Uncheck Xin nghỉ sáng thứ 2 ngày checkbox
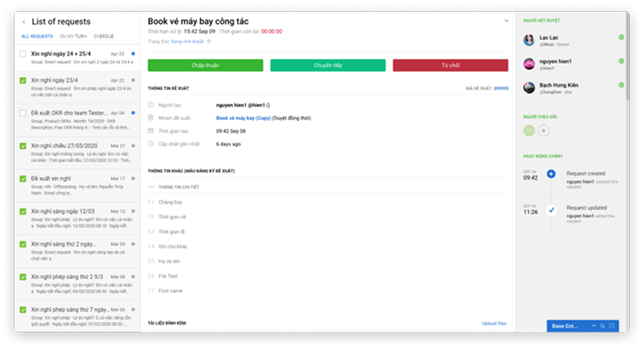Image resolution: width=644 pixels, height=349 pixels. point(23,244)
